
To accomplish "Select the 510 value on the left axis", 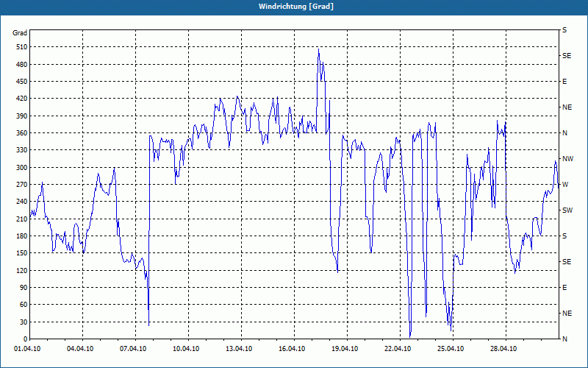I will (22, 47).
